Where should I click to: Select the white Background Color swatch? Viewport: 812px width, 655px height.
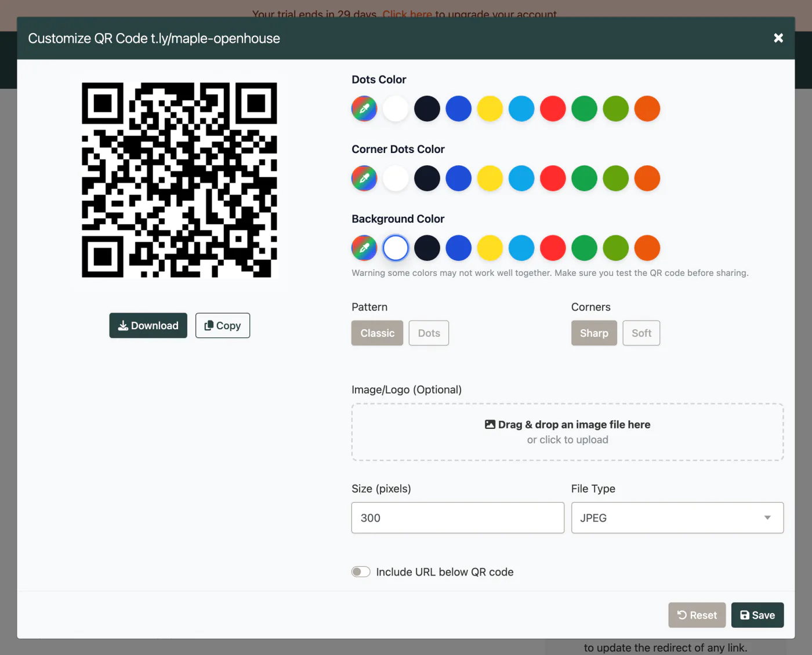pos(396,248)
